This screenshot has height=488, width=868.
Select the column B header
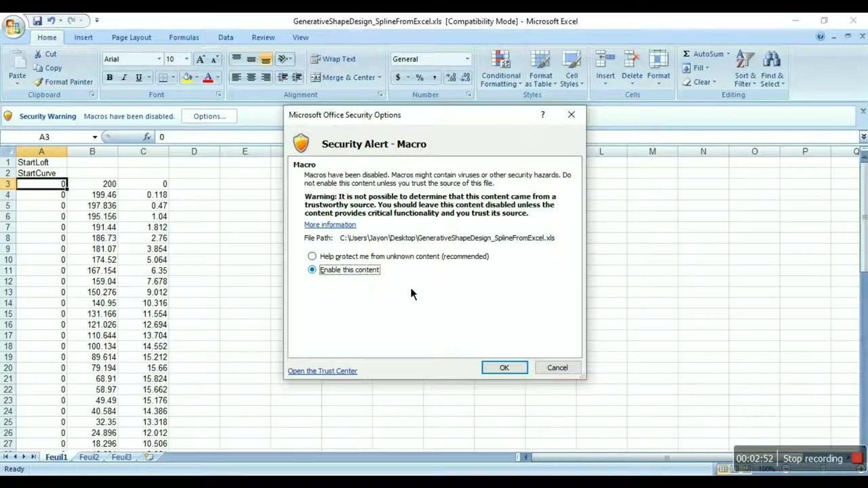(x=92, y=151)
